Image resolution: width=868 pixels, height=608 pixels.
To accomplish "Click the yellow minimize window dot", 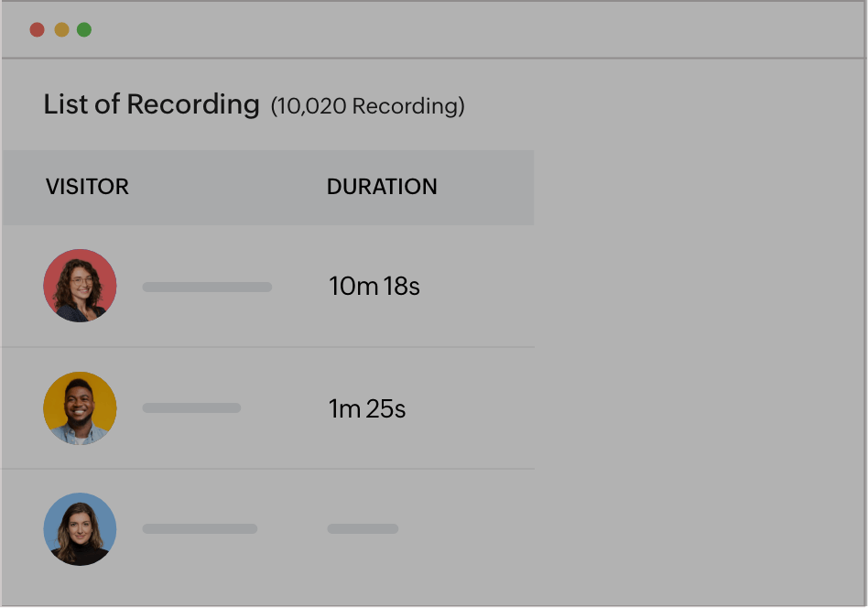I will pos(61,29).
